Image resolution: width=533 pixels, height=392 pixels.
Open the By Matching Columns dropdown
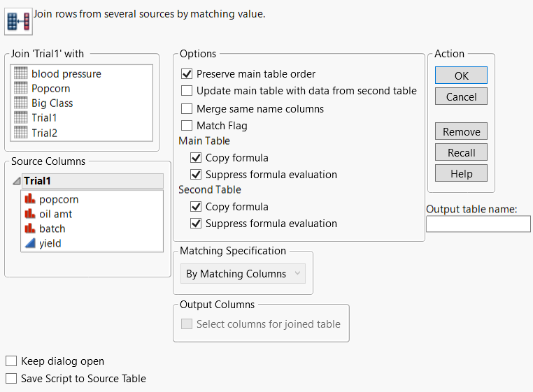coord(243,274)
